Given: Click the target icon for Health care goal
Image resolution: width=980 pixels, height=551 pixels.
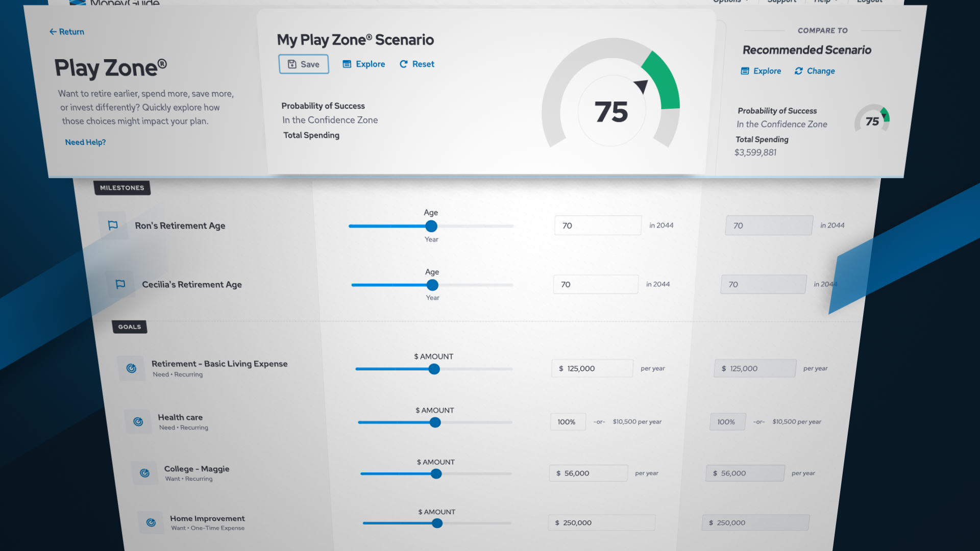Looking at the screenshot, I should pyautogui.click(x=138, y=422).
